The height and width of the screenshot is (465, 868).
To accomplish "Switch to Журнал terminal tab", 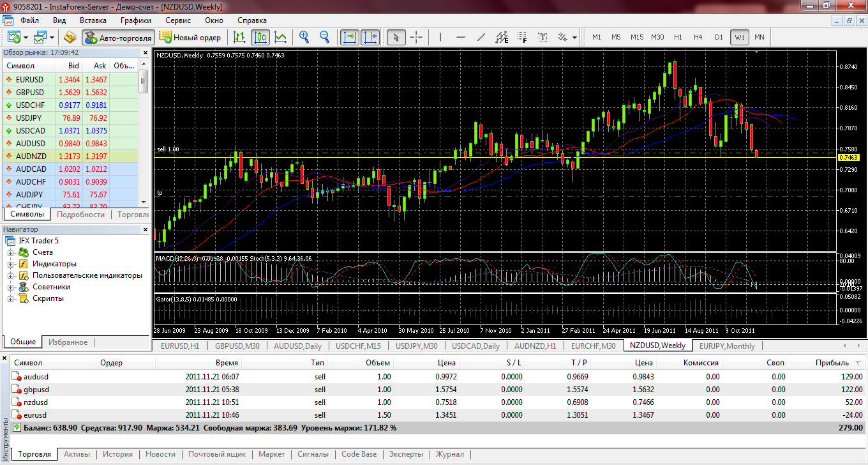I will tap(450, 454).
